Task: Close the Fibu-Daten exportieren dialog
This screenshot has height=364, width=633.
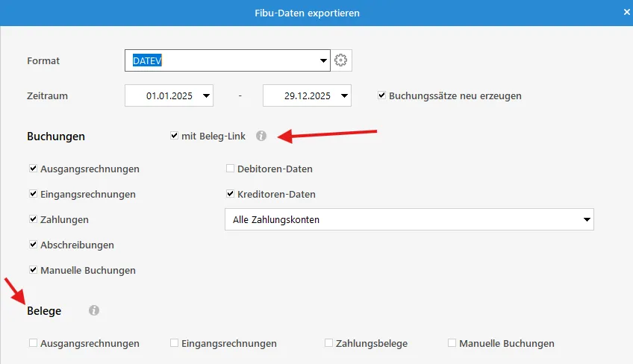Action: (626, 12)
